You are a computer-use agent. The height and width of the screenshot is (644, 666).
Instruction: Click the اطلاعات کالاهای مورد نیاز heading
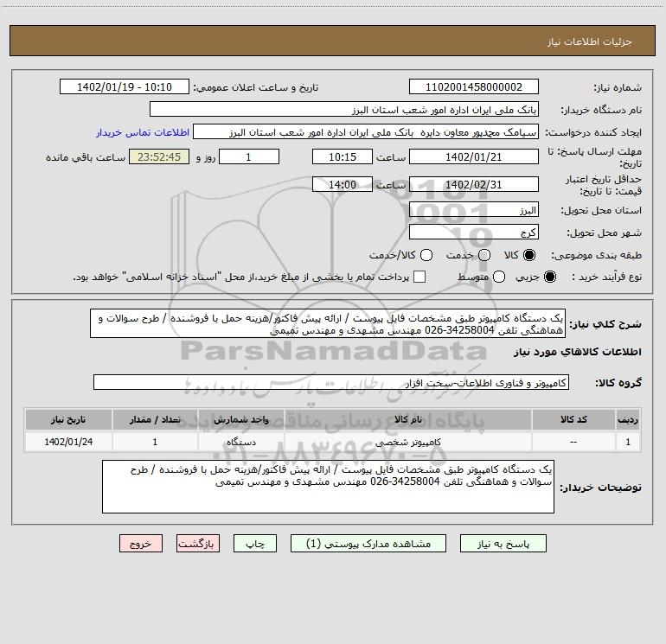(x=578, y=352)
